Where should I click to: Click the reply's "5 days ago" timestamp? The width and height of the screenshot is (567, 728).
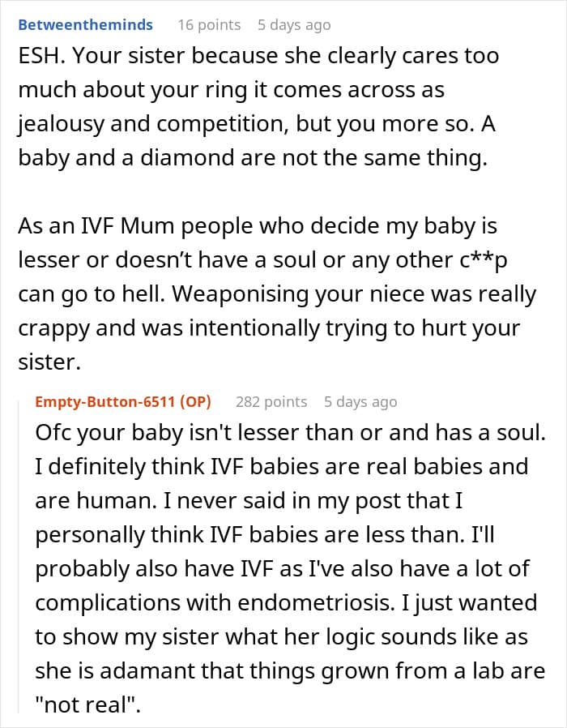click(360, 401)
